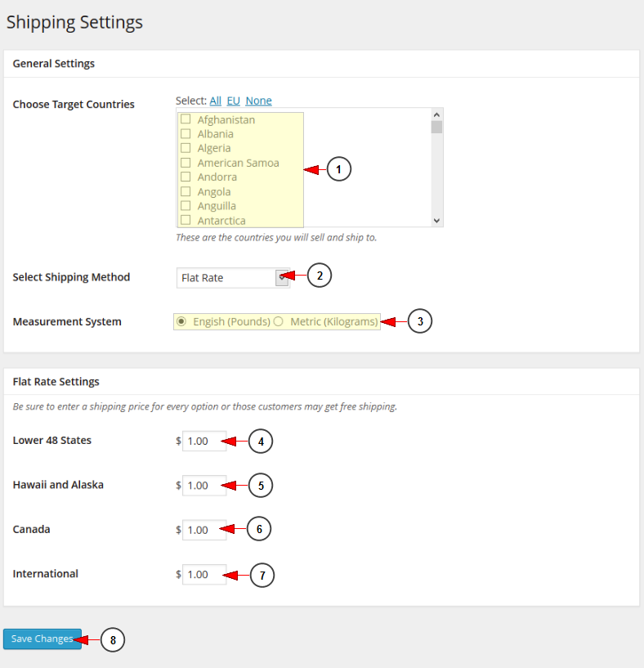The width and height of the screenshot is (644, 668).
Task: Open the Flat Rate shipping method dropdown
Action: (x=233, y=278)
